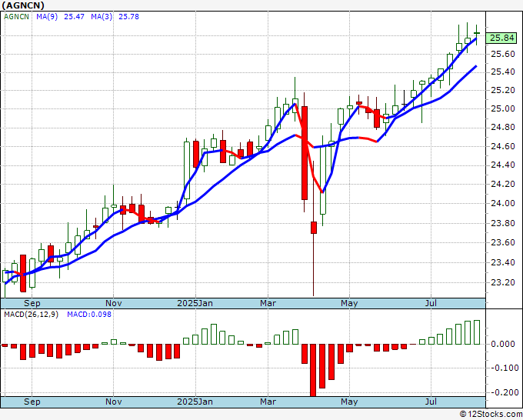Click the 23.60 price axis label

click(503, 242)
